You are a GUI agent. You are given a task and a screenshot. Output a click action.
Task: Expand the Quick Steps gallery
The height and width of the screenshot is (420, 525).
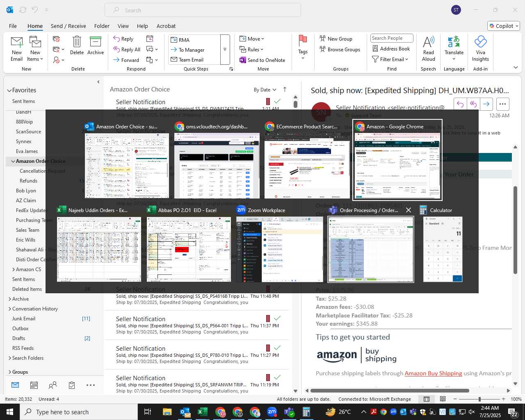coord(225,50)
